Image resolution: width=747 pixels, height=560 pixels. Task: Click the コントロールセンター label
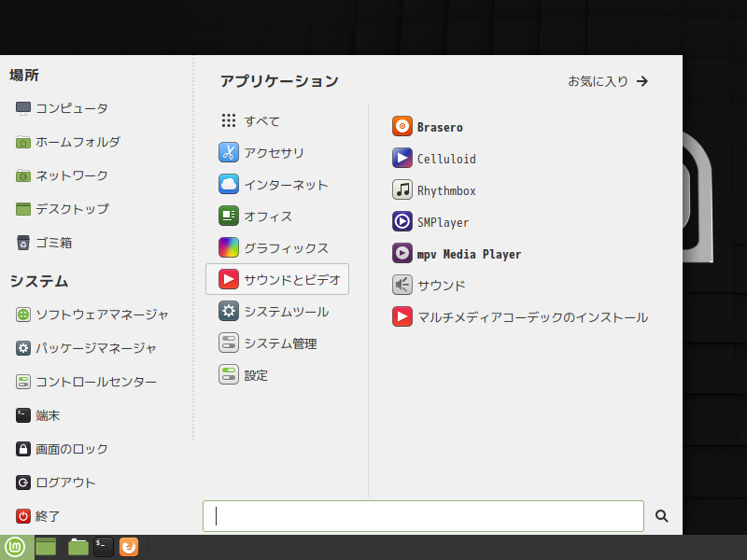point(96,382)
